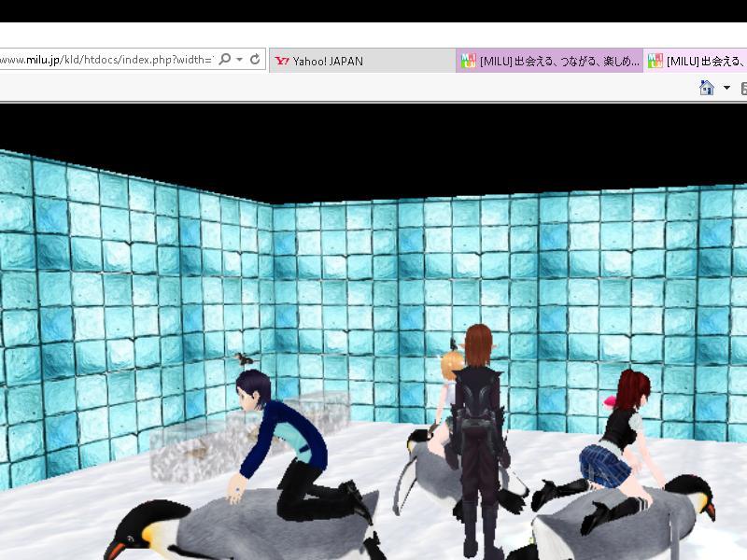747x560 pixels.
Task: Click the upright penguin in the center
Action: coord(420,467)
